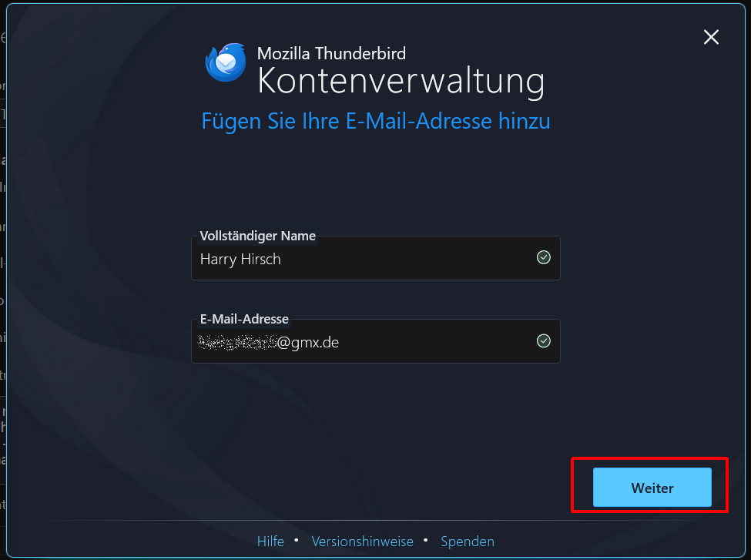Click the dot separator between Versionshinweise and Spenden
Screen dimensions: 751x560
pyautogui.click(x=425, y=540)
